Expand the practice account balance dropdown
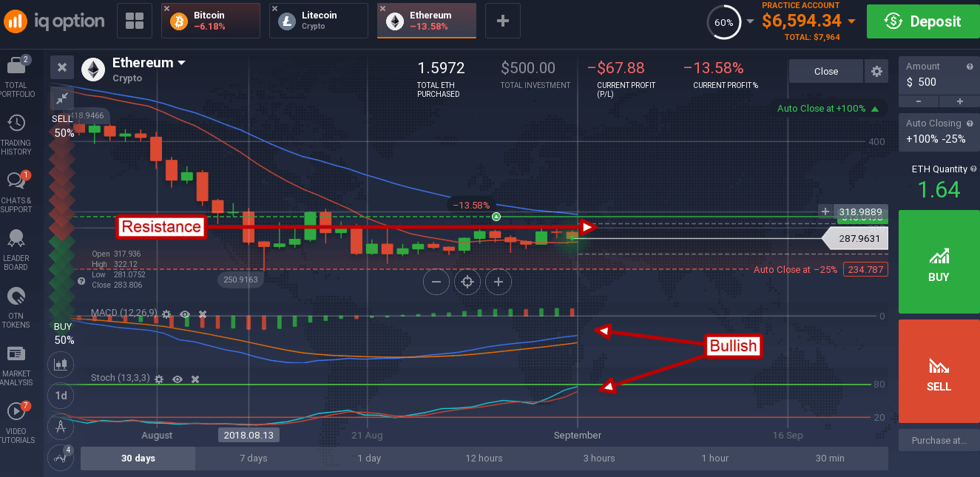This screenshot has width=980, height=477. tap(852, 21)
